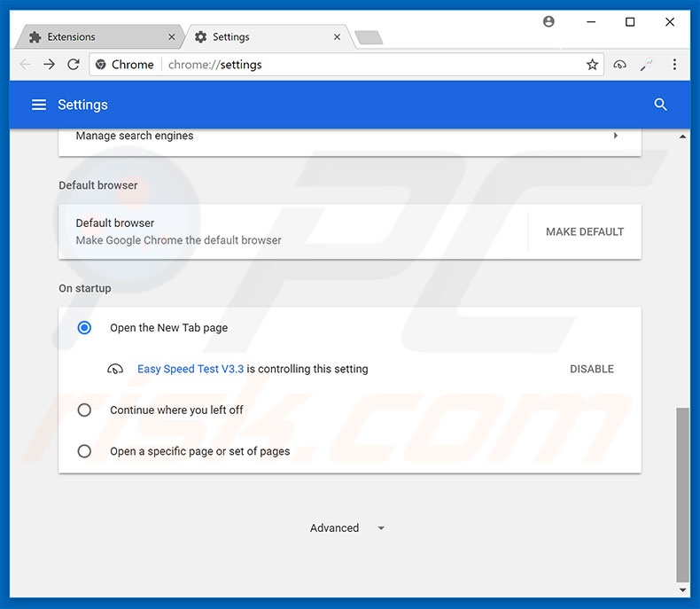Reload the current page
Image resolution: width=700 pixels, height=609 pixels.
[74, 65]
